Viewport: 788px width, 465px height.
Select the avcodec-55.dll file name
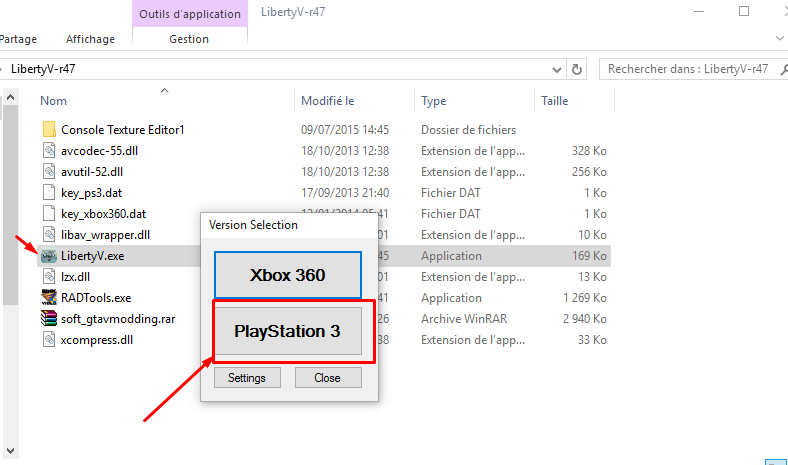[x=100, y=151]
